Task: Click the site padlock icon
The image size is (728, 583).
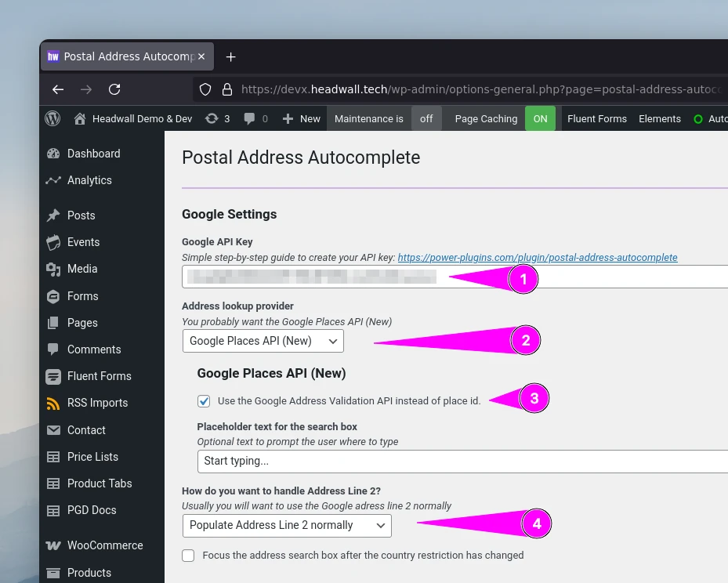Action: tap(227, 89)
